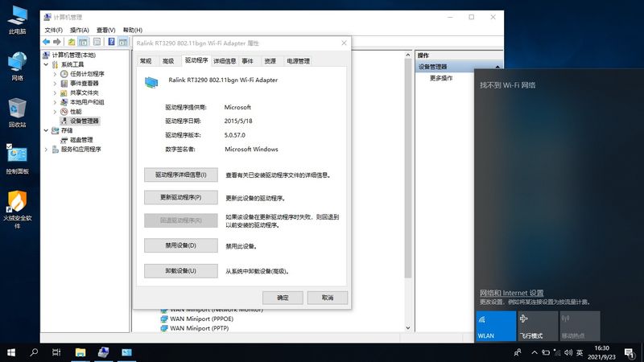Open taskbar search magnifier
Viewport: 644px width, 362px height.
pyautogui.click(x=34, y=352)
